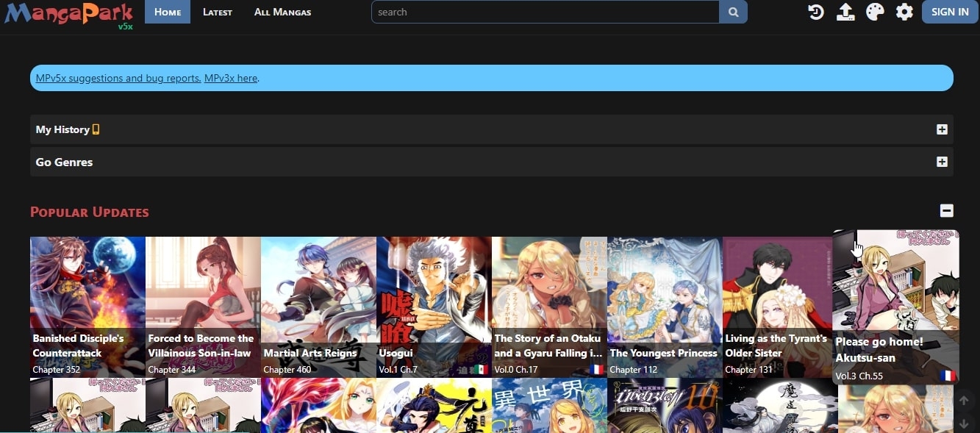Expand the My History section
This screenshot has width=980, height=433.
(942, 129)
